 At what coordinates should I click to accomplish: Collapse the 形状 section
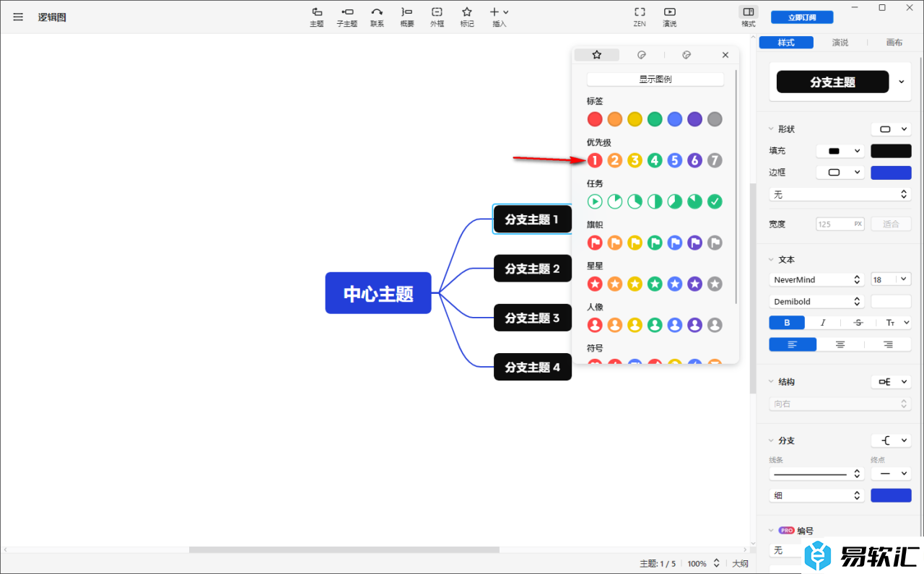771,129
